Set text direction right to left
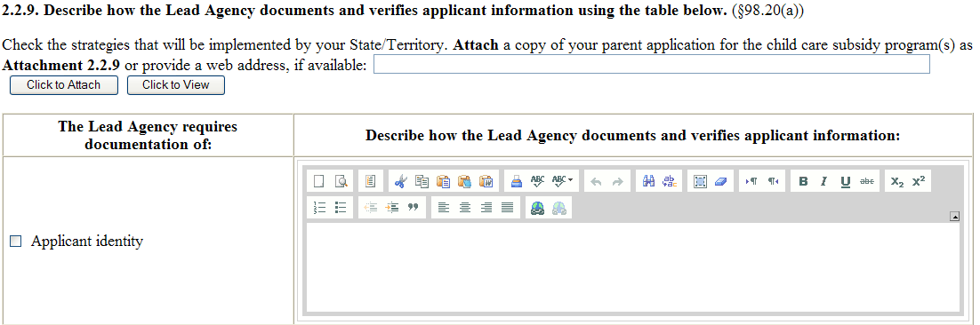The height and width of the screenshot is (325, 980). click(x=773, y=181)
